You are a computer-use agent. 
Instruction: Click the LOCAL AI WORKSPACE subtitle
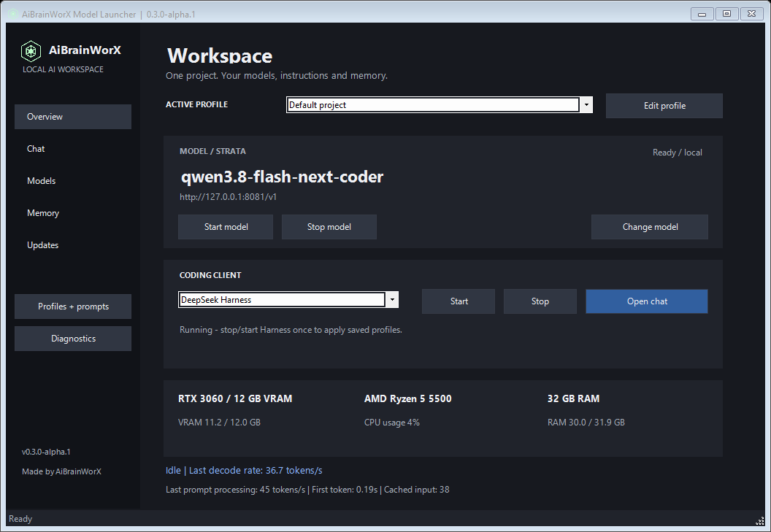pos(63,69)
